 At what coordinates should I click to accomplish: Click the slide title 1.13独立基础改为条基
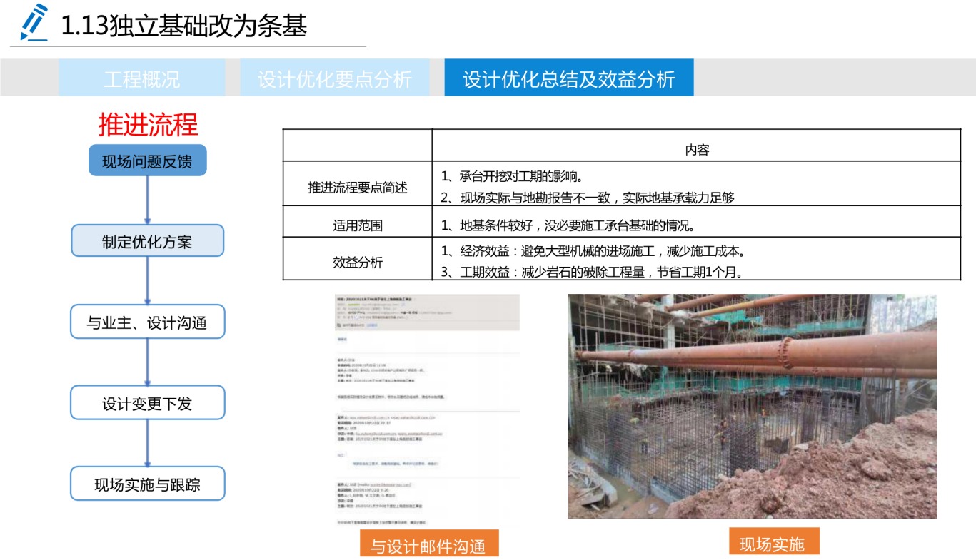[184, 26]
